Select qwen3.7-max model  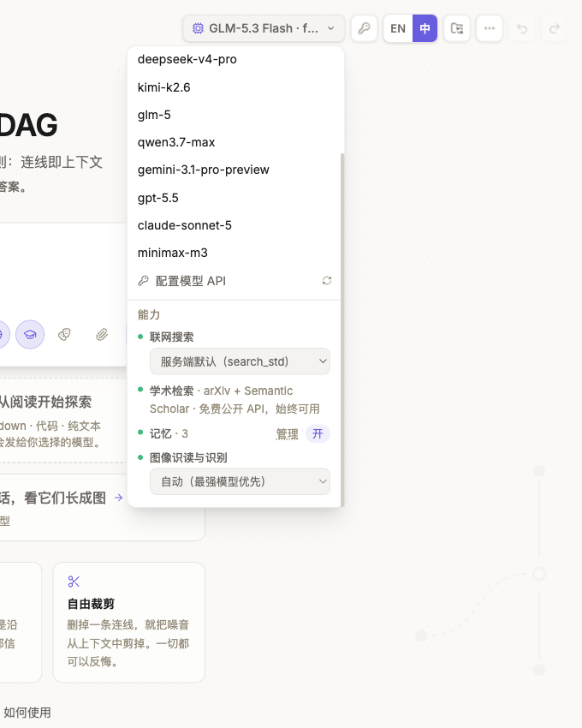[x=234, y=142]
